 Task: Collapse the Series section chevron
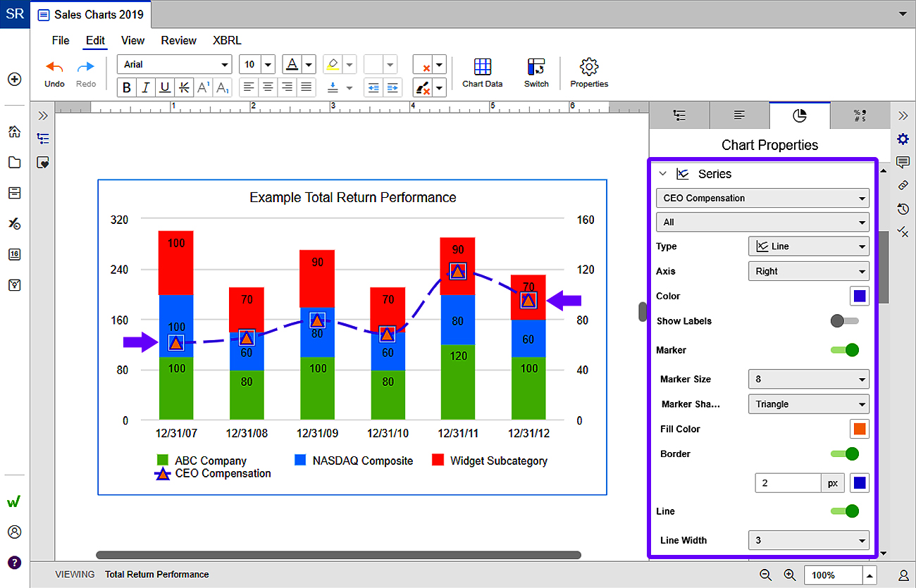(x=662, y=174)
